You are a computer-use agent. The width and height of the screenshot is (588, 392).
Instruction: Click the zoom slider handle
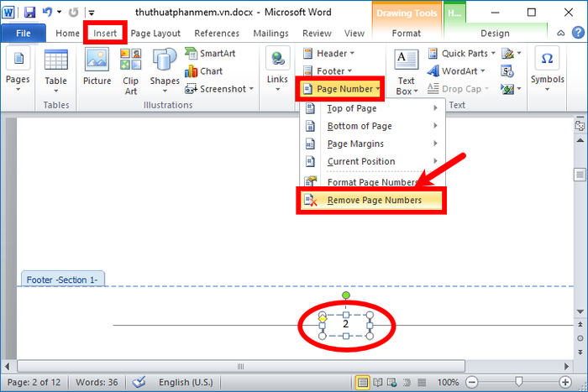(518, 381)
